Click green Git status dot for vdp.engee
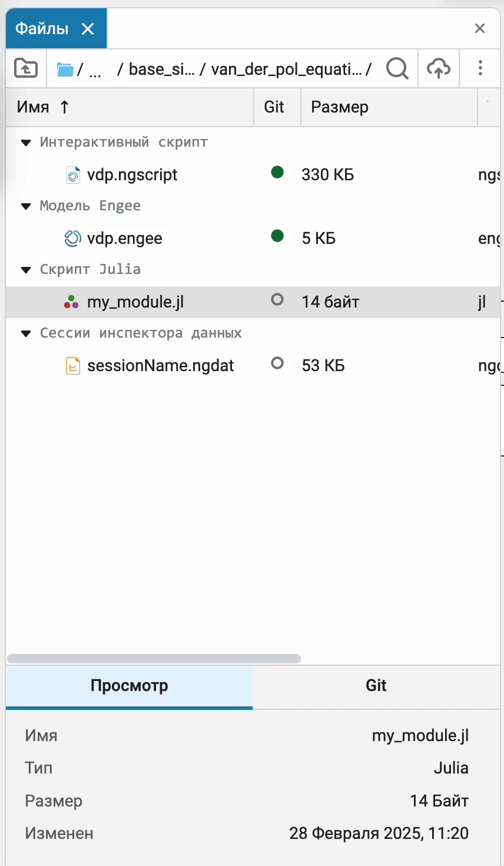Image resolution: width=504 pixels, height=866 pixels. coord(277,236)
